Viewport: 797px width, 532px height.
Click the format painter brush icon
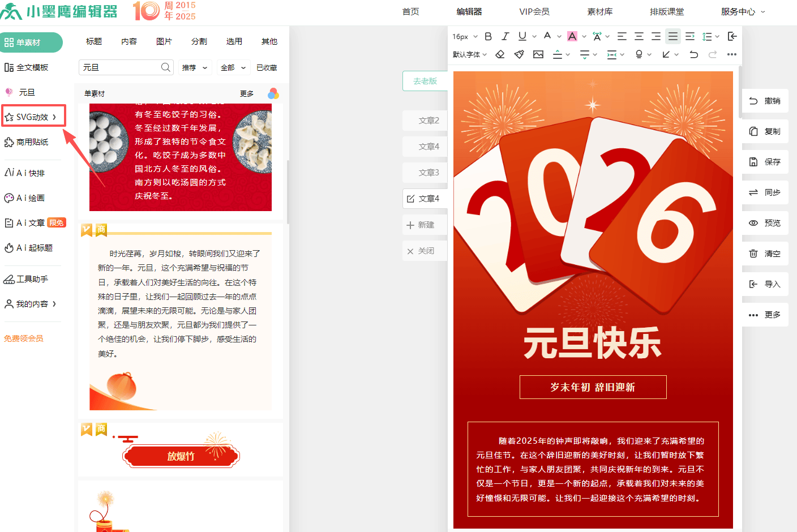tap(519, 54)
